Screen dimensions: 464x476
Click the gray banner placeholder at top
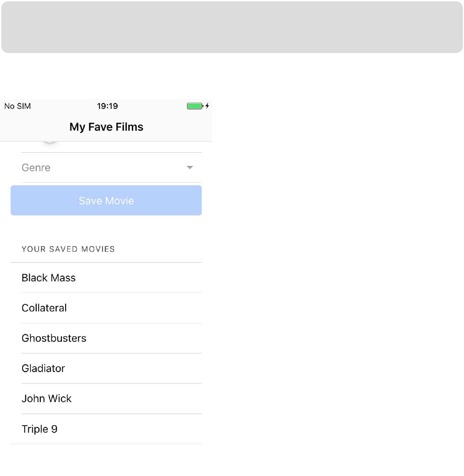[232, 27]
